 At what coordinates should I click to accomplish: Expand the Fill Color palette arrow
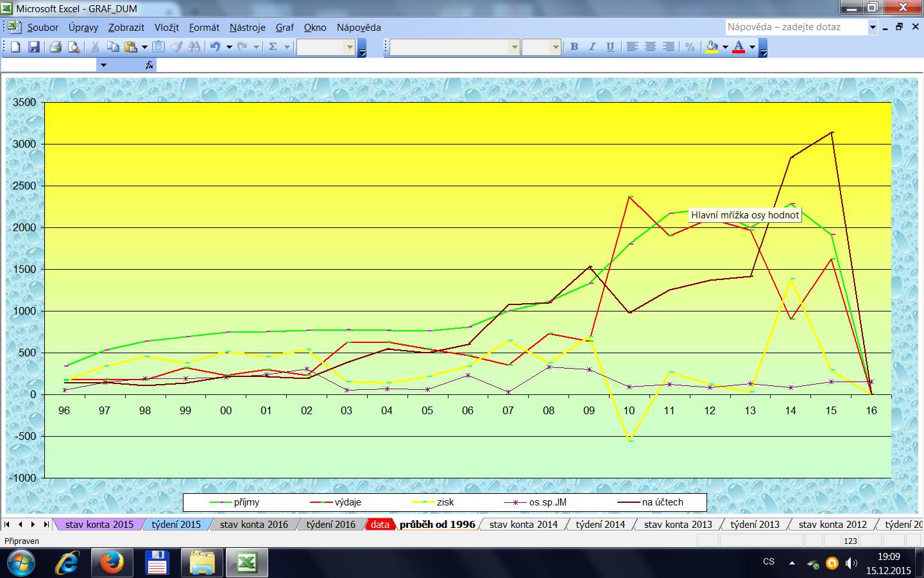tap(725, 47)
